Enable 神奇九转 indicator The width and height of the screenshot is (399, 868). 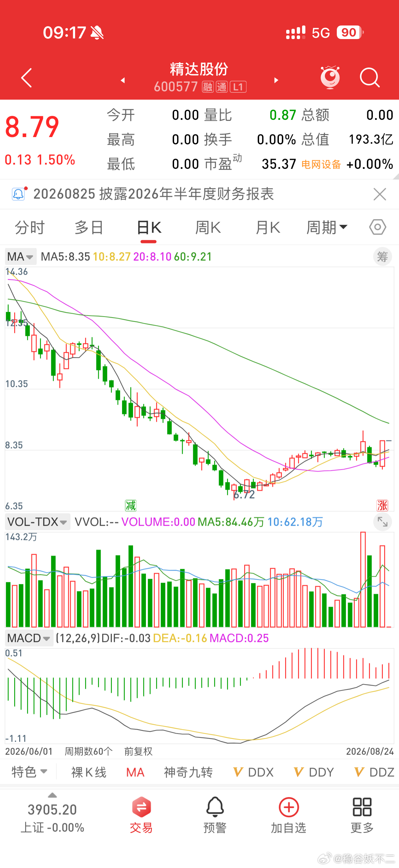[188, 772]
